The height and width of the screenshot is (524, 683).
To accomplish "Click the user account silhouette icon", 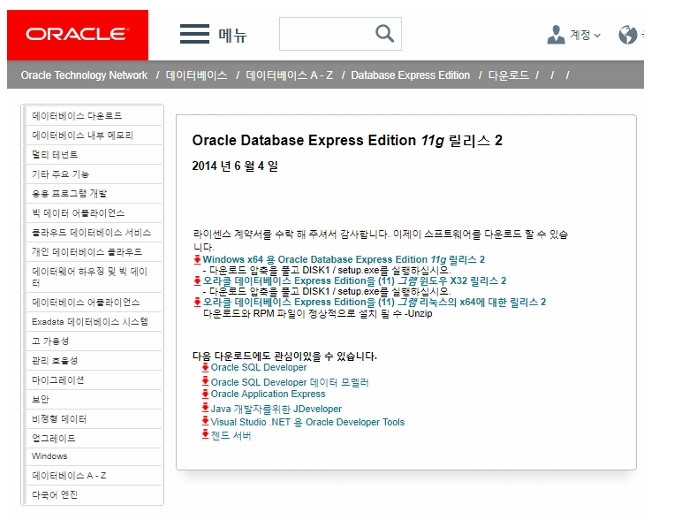I will tap(556, 35).
